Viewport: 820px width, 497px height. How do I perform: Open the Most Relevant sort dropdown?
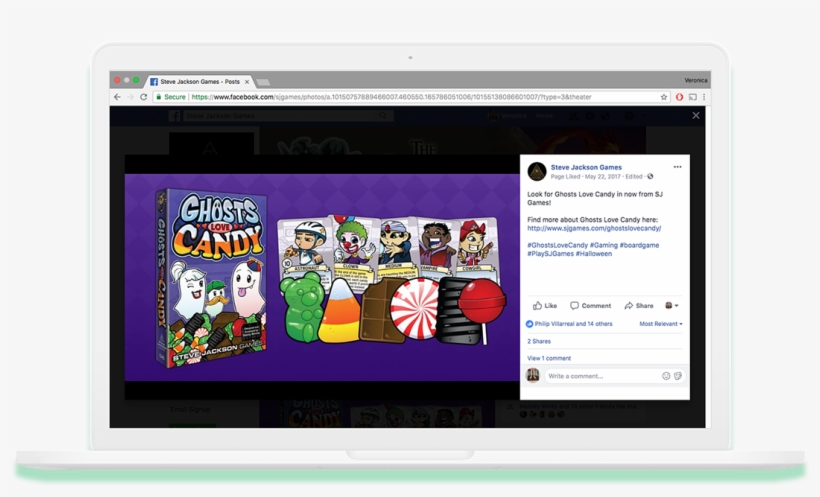click(660, 324)
